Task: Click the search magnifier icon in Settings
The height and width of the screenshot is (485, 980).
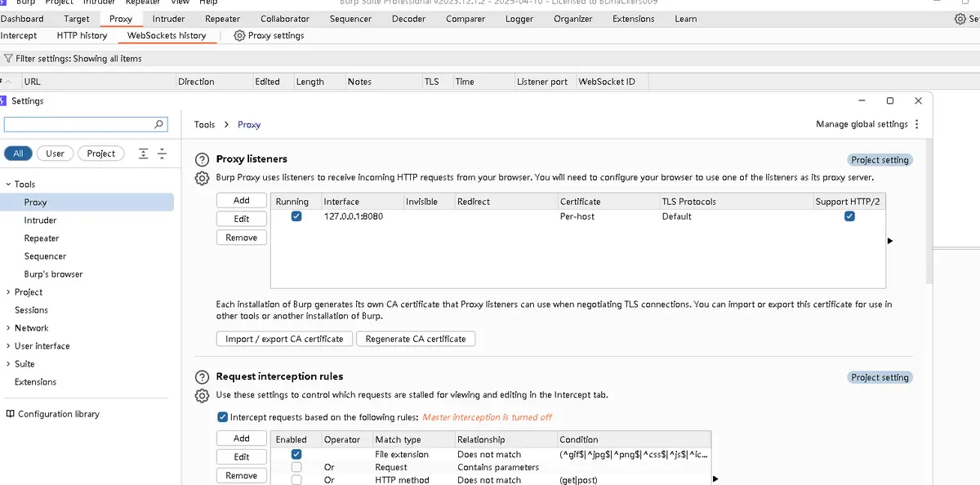Action: tap(159, 124)
